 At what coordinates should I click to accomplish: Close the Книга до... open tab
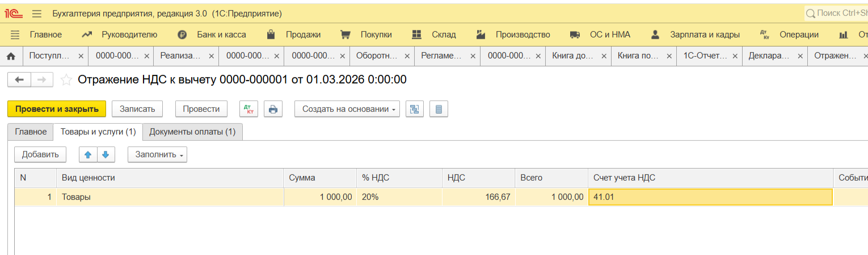pyautogui.click(x=604, y=56)
